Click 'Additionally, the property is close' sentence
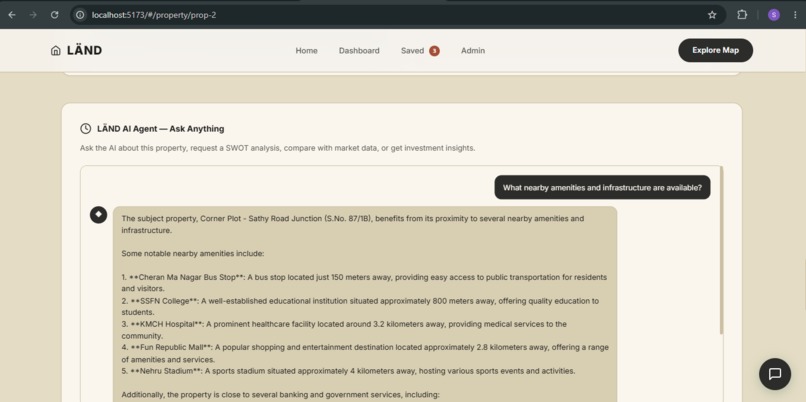 280,394
